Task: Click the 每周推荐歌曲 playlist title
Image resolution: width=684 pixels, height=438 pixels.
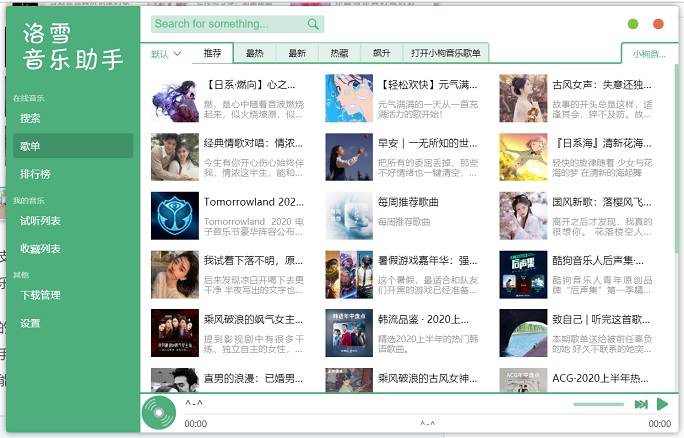Action: click(408, 202)
